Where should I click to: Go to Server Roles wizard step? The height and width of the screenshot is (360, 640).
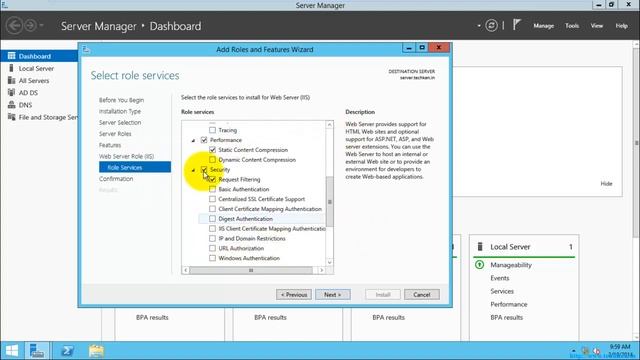click(x=115, y=134)
